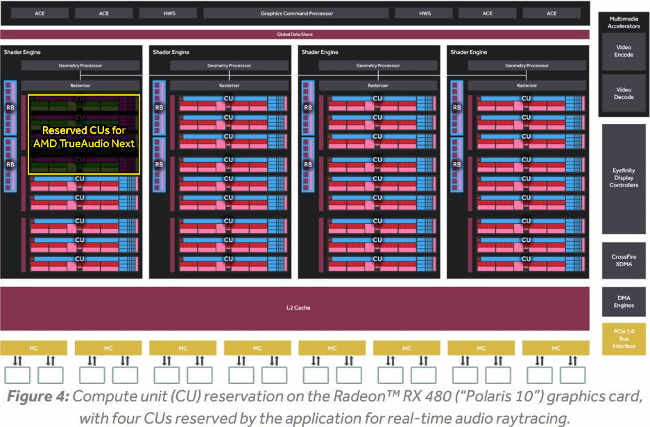Viewport: 650px width, 427px height.
Task: Select the Global Data Share bar
Action: (x=295, y=34)
